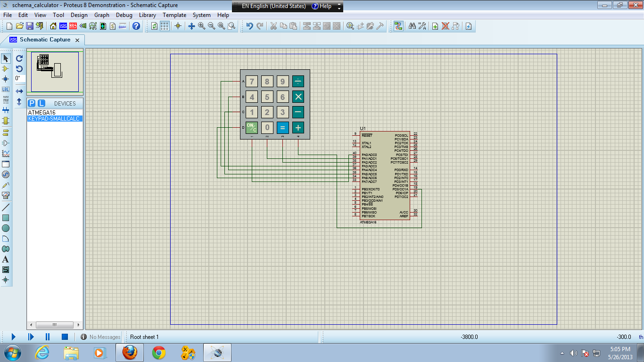644x362 pixels.
Task: Select the 2D Circle graphics tool
Action: coord(6,228)
